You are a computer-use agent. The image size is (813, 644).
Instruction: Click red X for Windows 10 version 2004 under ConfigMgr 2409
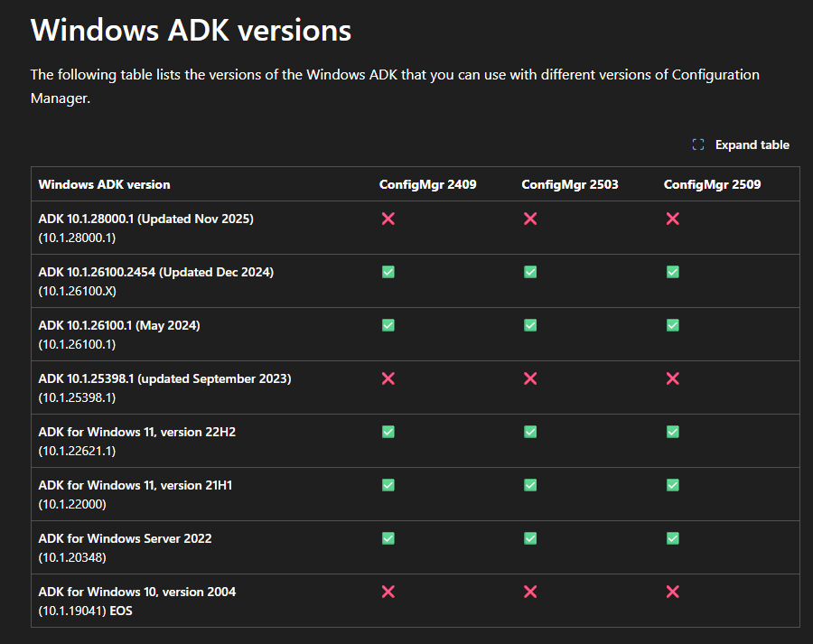388,592
